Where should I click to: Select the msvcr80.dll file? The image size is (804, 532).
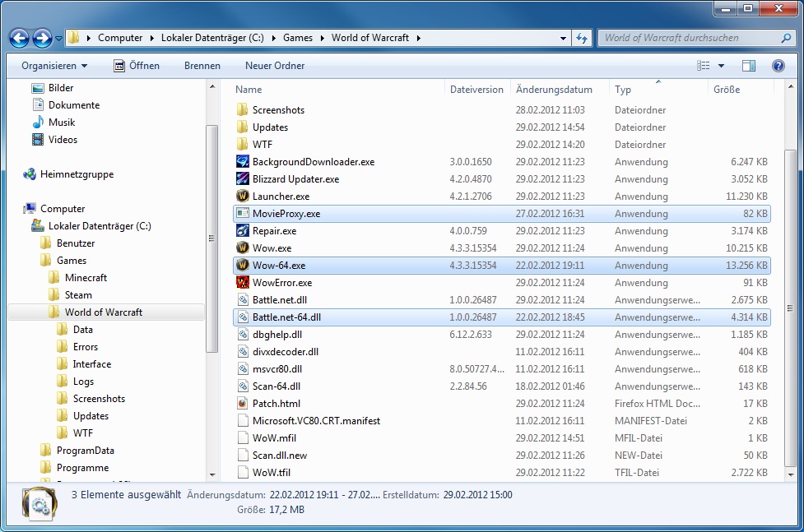pos(502,369)
